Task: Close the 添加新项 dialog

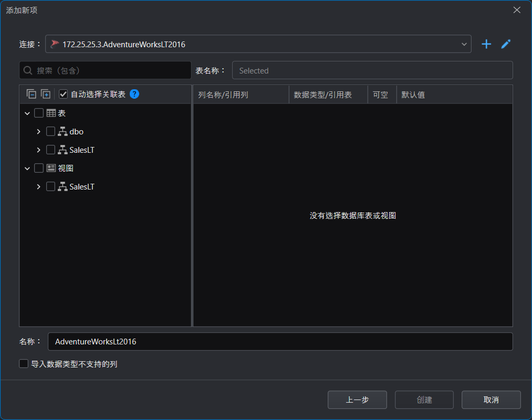Action: (x=517, y=10)
